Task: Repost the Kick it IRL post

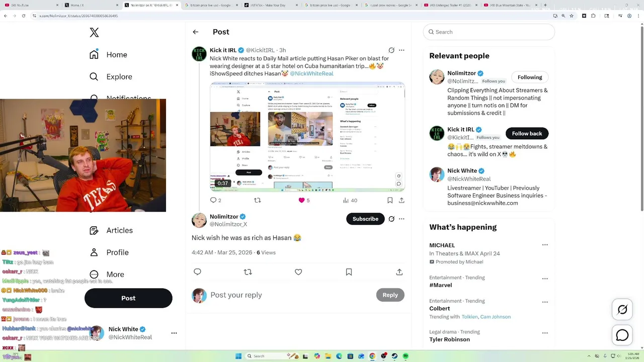Action: tap(258, 200)
